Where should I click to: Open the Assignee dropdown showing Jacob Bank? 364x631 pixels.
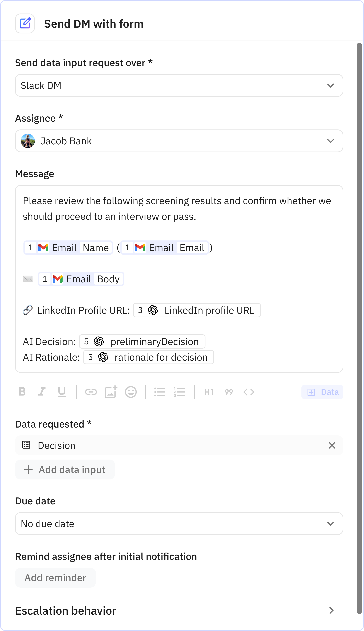(179, 141)
